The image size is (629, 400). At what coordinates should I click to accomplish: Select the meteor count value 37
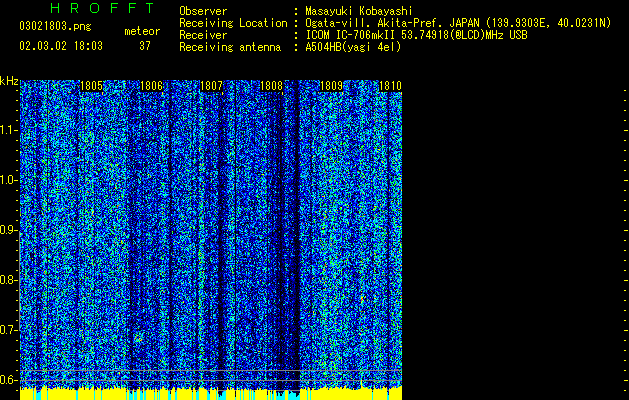pos(145,46)
